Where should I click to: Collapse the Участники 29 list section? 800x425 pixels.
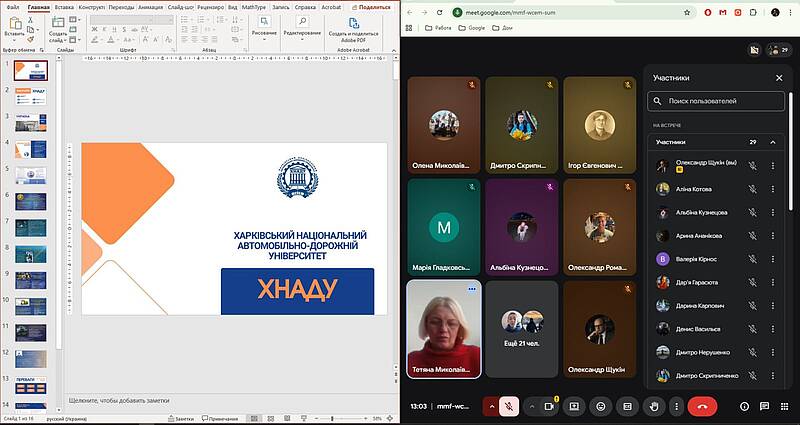coord(772,142)
